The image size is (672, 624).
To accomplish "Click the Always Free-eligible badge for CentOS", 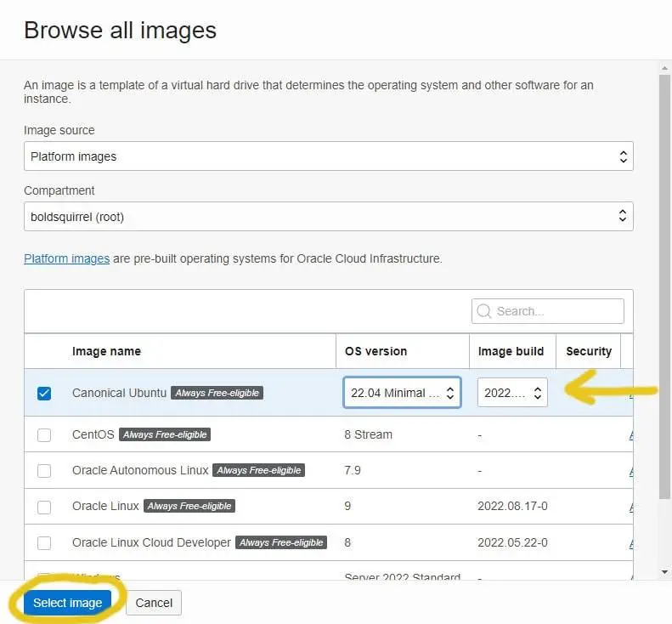I will tap(165, 434).
